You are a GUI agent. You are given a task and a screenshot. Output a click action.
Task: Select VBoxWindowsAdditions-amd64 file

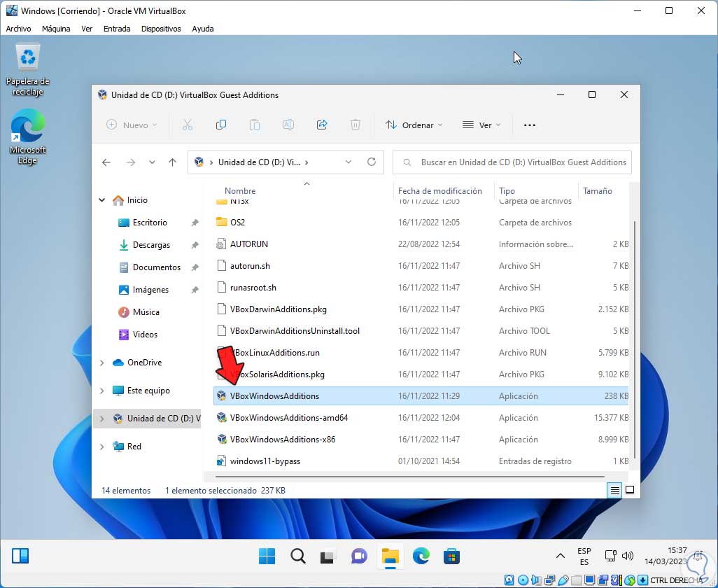[x=288, y=418]
